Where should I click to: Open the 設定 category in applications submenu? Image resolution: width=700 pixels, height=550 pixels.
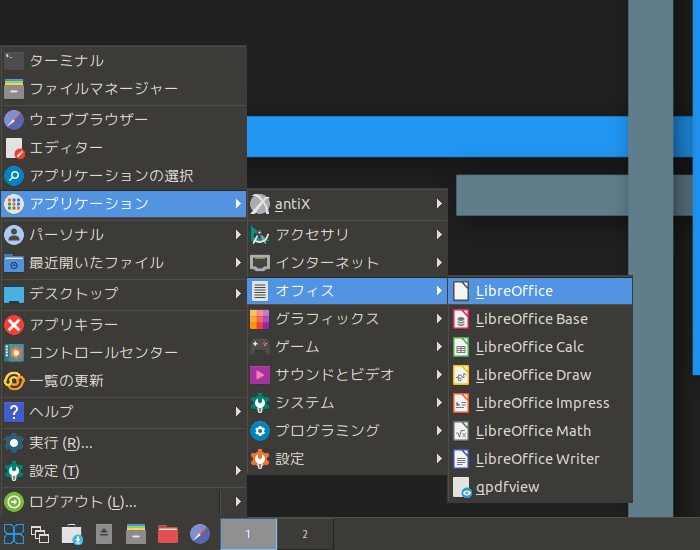tap(347, 459)
